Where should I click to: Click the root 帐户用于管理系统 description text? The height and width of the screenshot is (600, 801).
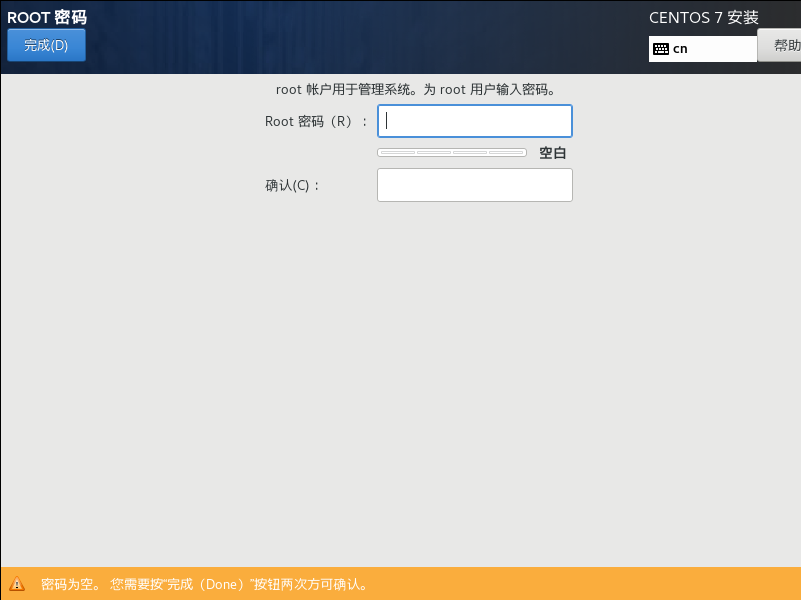[x=416, y=89]
